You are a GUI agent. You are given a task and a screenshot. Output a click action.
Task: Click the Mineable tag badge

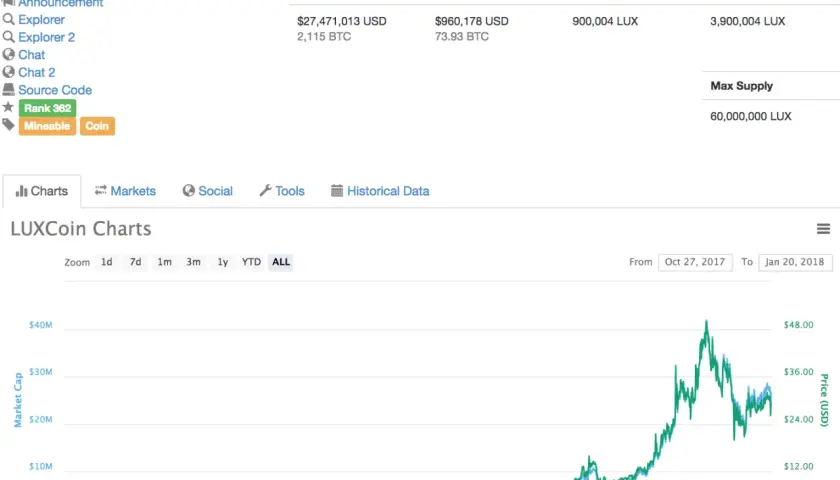point(47,126)
